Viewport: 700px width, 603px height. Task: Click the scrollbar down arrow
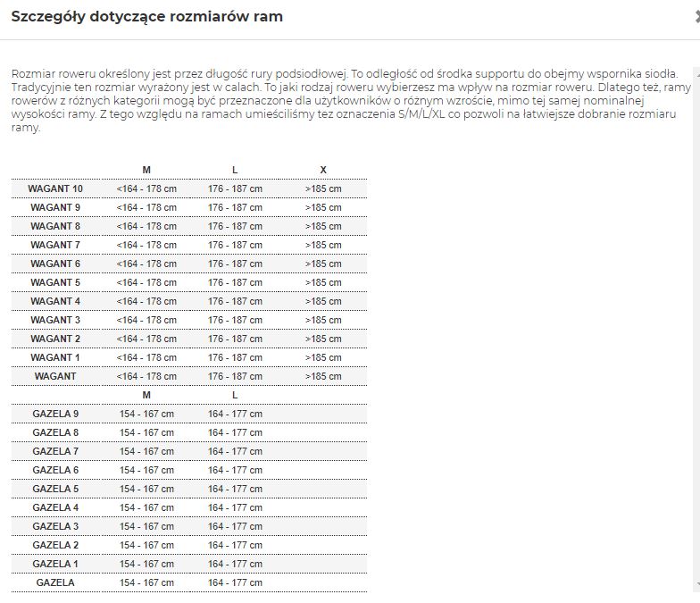pyautogui.click(x=697, y=584)
